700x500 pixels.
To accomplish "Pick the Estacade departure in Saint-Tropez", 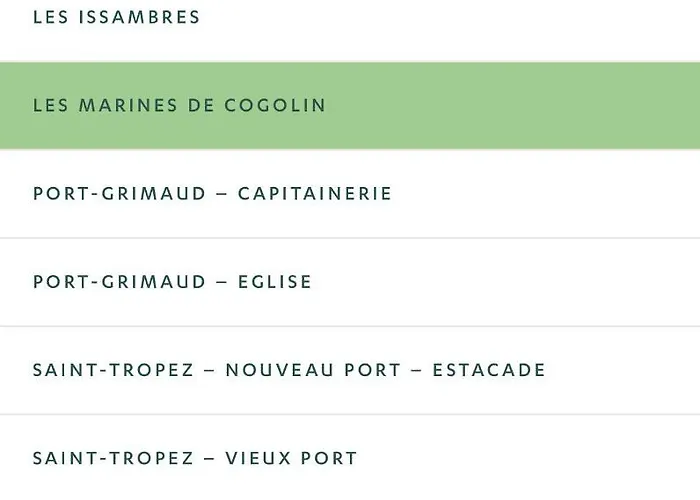I will [350, 370].
